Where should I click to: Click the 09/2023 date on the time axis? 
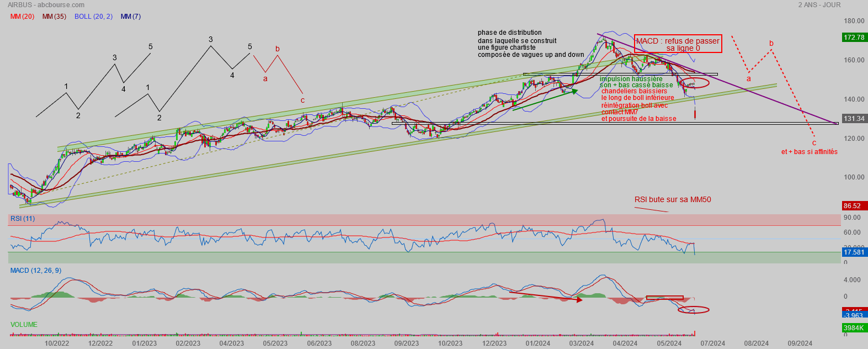(407, 343)
